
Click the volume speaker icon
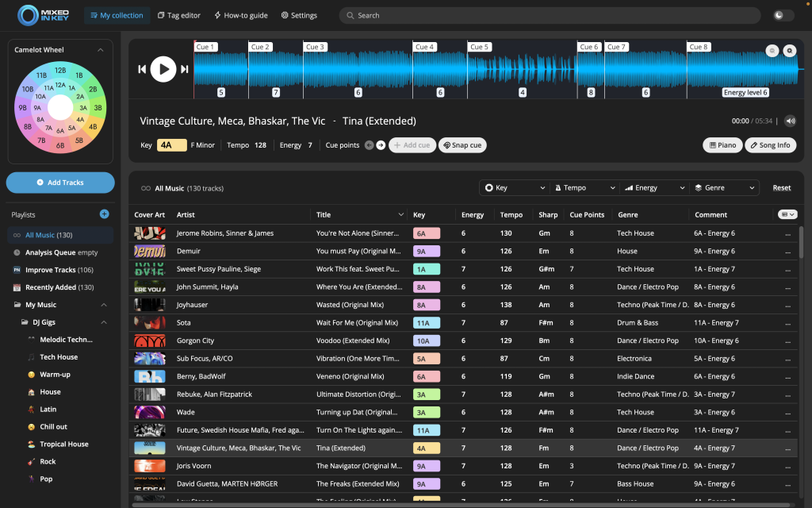[790, 121]
